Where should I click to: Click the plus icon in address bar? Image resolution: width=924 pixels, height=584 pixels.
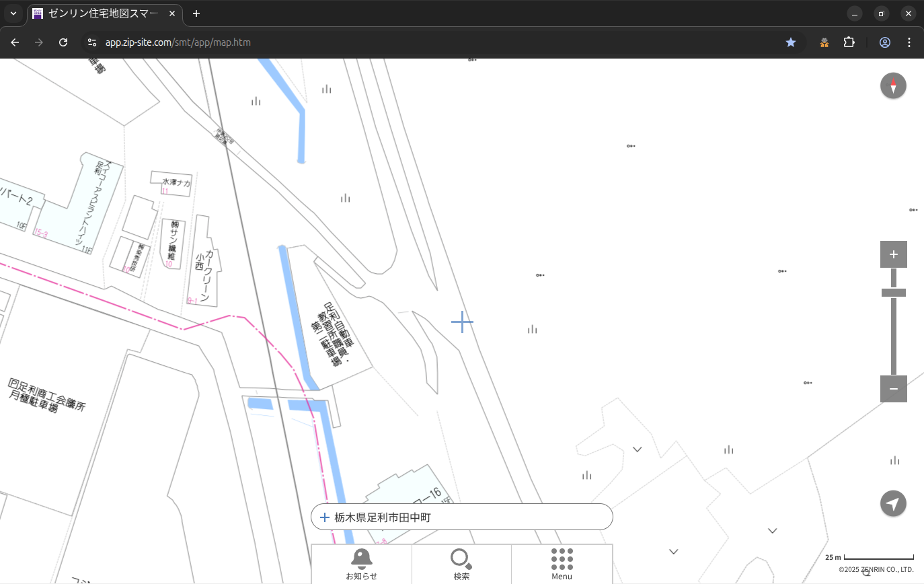(x=324, y=517)
